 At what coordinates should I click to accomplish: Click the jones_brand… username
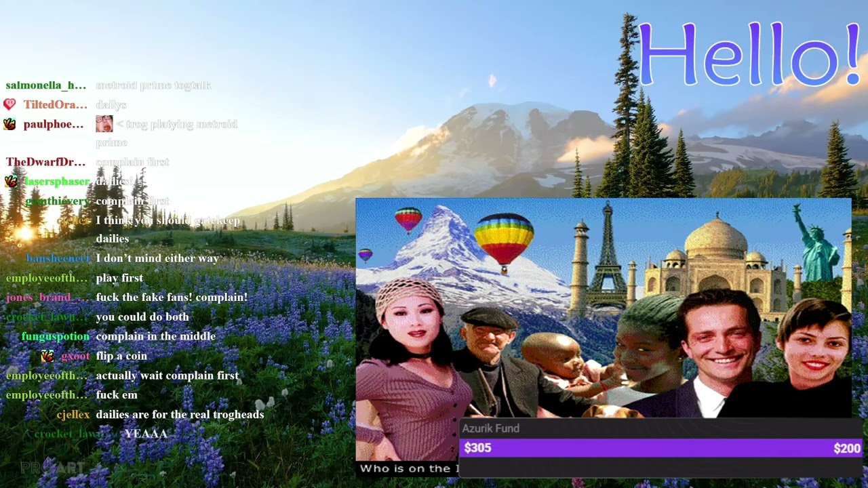pos(46,297)
